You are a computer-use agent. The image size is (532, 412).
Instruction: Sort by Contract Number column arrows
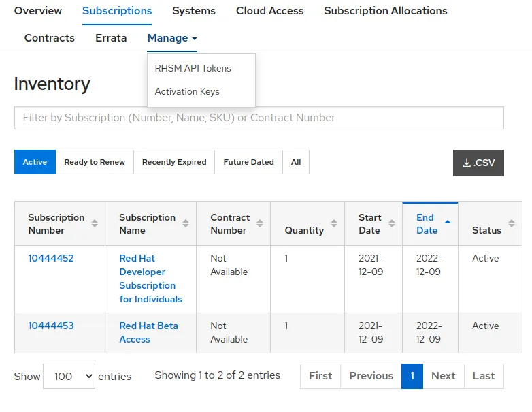260,223
